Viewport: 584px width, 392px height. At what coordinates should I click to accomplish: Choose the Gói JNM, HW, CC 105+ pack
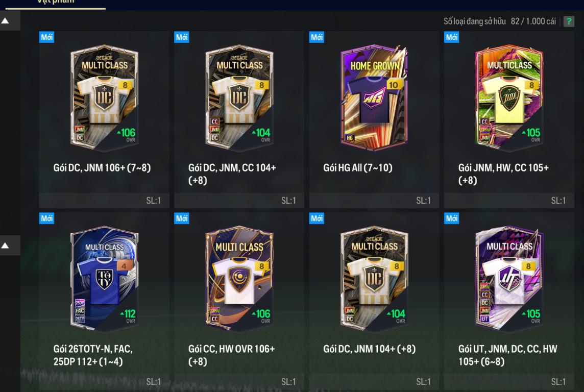[509, 119]
